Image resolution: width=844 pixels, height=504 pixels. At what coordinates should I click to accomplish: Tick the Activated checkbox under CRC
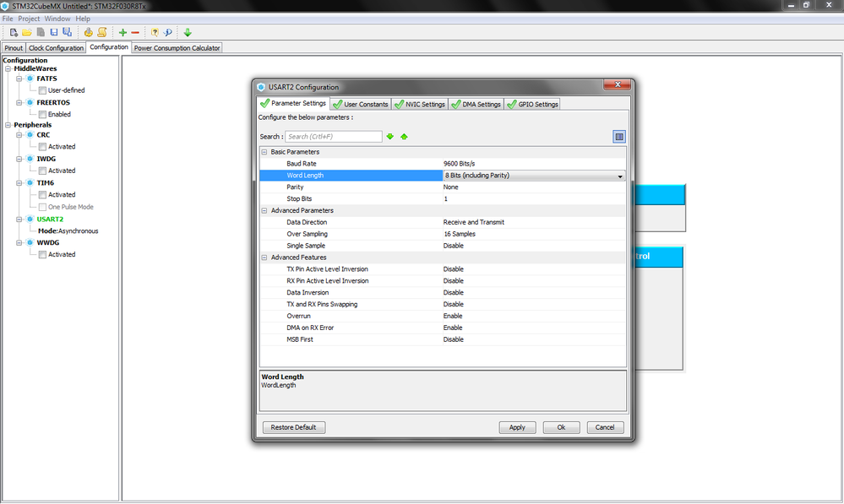pos(42,147)
